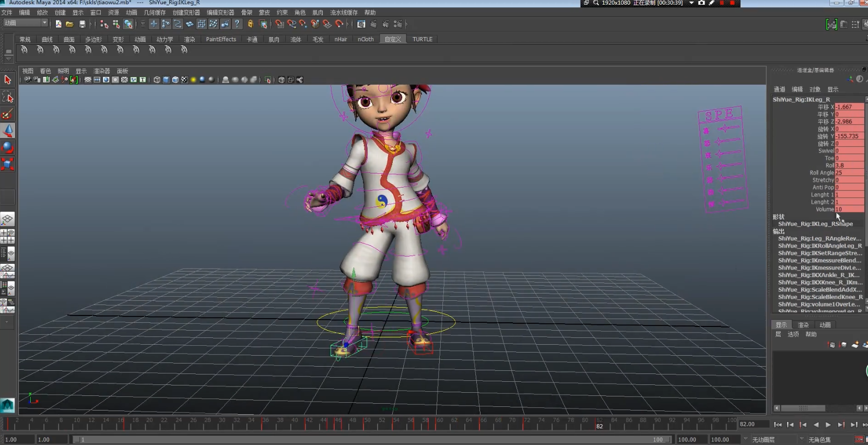Image resolution: width=868 pixels, height=445 pixels.
Task: Click the layer editor horizontal scrollbar
Action: click(x=803, y=408)
